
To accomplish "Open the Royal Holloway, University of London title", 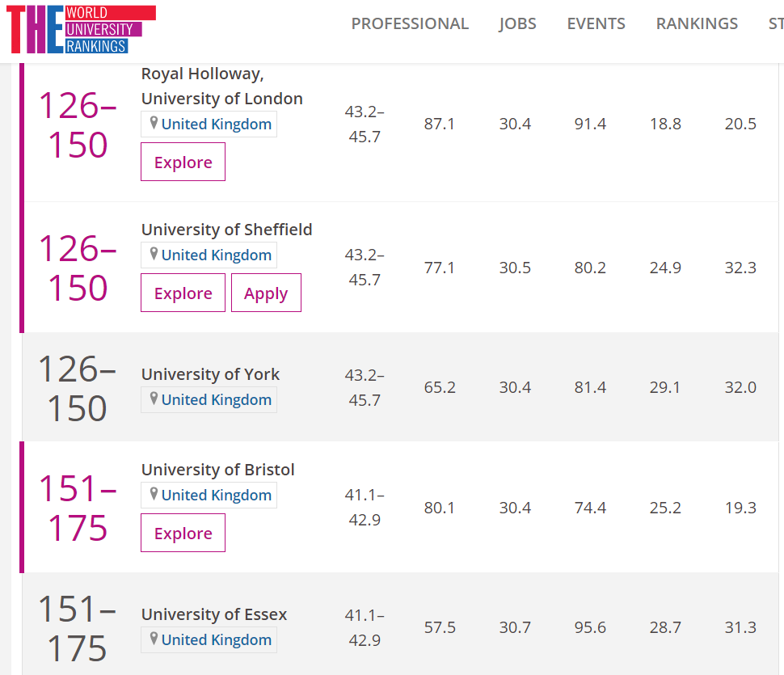I will click(222, 86).
